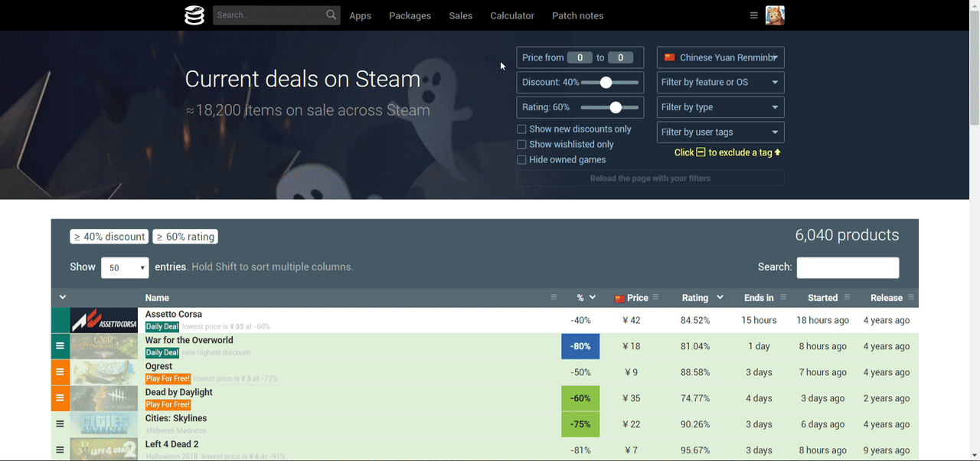The height and width of the screenshot is (461, 980).
Task: Click the -75% discount cell
Action: [580, 424]
